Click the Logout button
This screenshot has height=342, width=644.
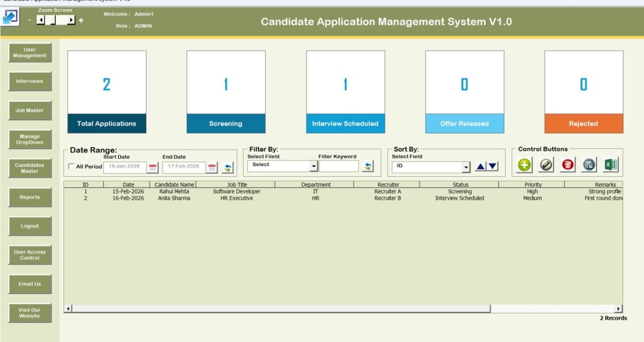coord(30,226)
